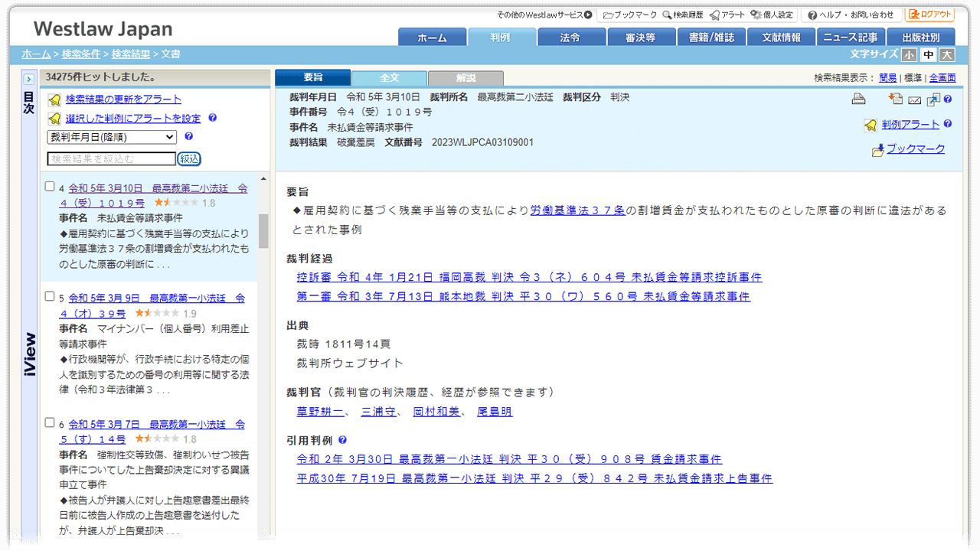Screen dimensions: 980x551
Task: Open the 法令 navigation tab
Action: (571, 36)
